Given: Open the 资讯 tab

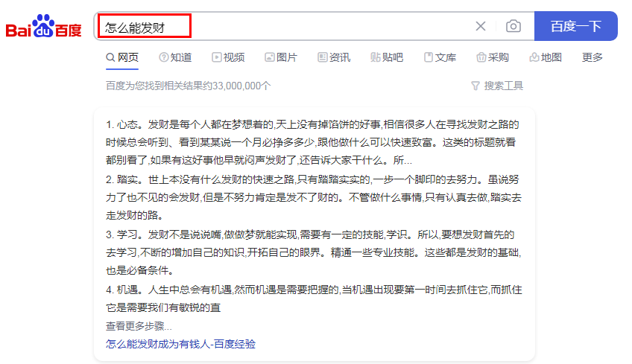Looking at the screenshot, I should coord(334,57).
